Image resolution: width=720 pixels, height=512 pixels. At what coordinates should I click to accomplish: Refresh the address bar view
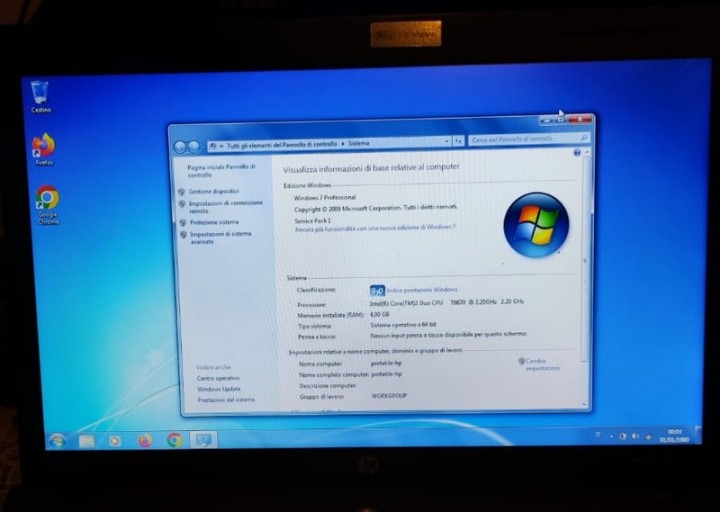click(457, 141)
